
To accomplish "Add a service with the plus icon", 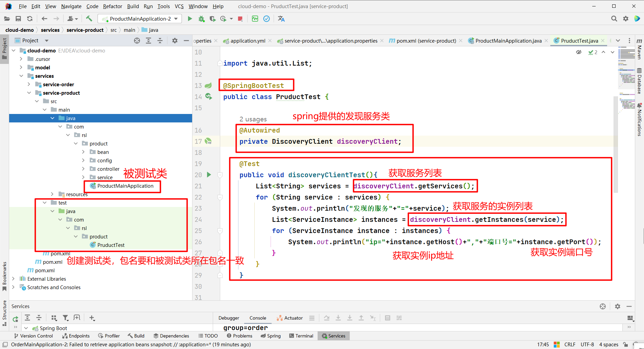I will 92,318.
